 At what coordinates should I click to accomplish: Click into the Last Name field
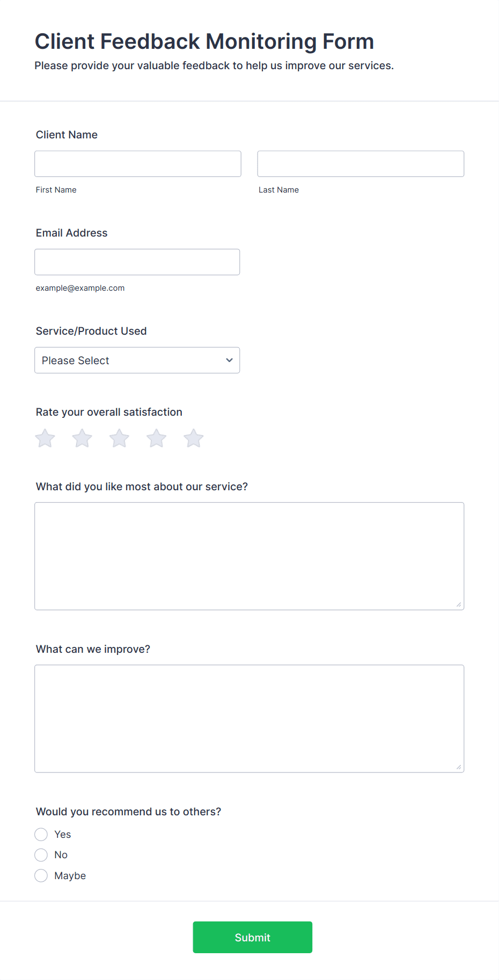360,164
